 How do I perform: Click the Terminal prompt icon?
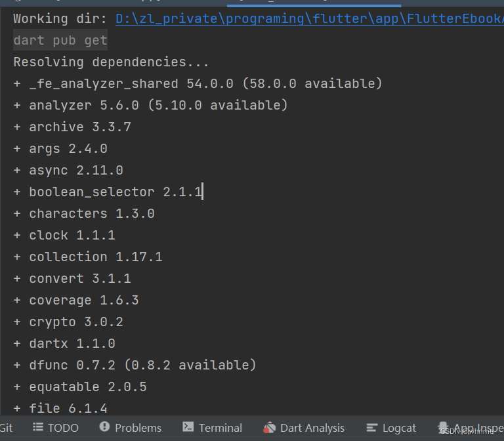188,427
